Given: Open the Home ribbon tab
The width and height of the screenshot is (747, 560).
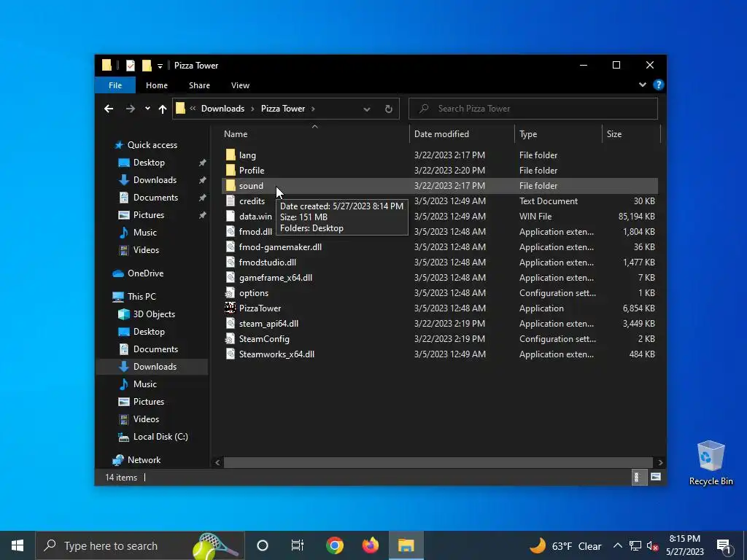Looking at the screenshot, I should click(x=157, y=85).
